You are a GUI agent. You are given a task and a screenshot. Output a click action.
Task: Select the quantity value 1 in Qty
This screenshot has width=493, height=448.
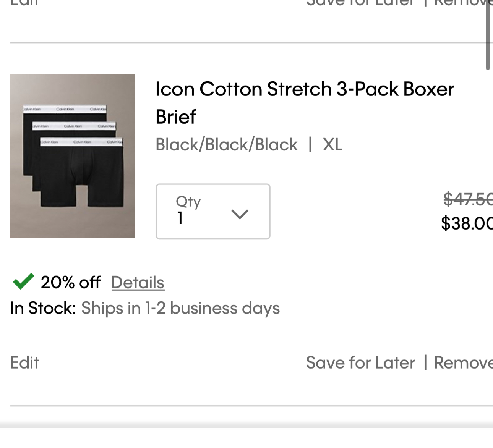coord(180,218)
